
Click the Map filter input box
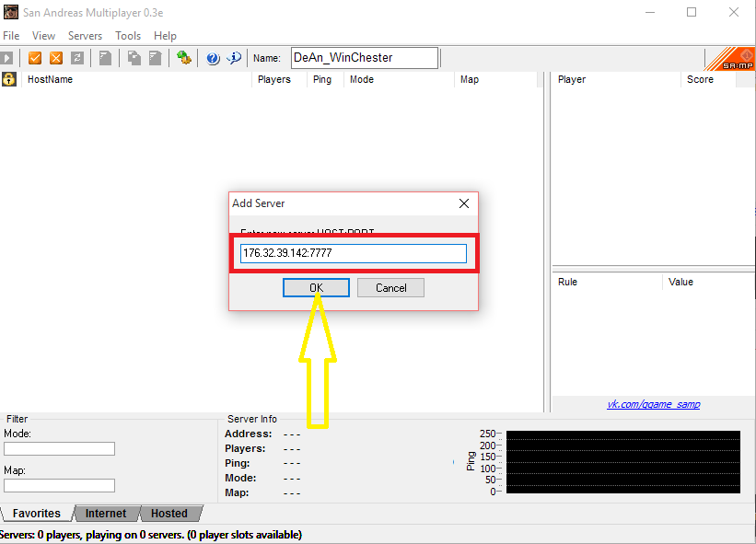pos(59,485)
